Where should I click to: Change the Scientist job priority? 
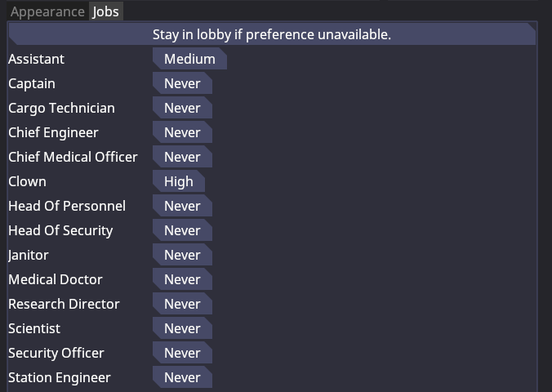[182, 328]
